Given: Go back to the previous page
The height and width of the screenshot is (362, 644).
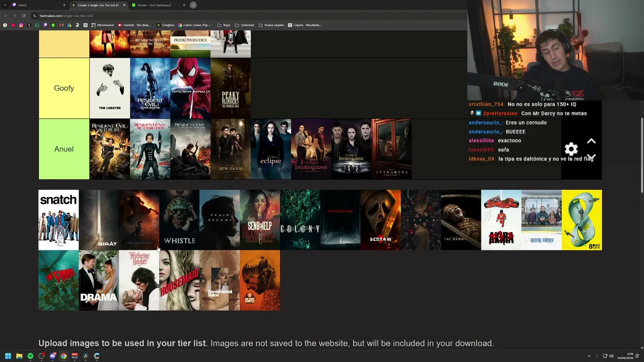Looking at the screenshot, I should [6, 16].
